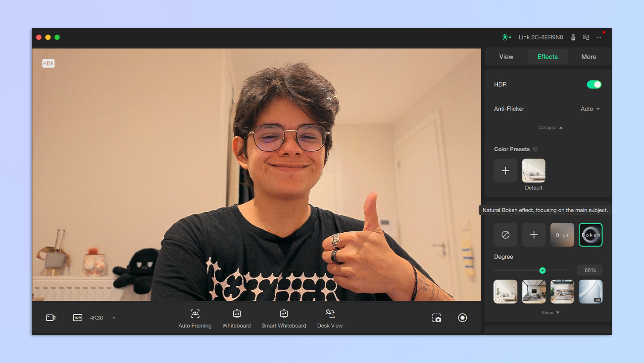
Task: Expand the resolution menu next to 4K30
Action: pyautogui.click(x=114, y=318)
